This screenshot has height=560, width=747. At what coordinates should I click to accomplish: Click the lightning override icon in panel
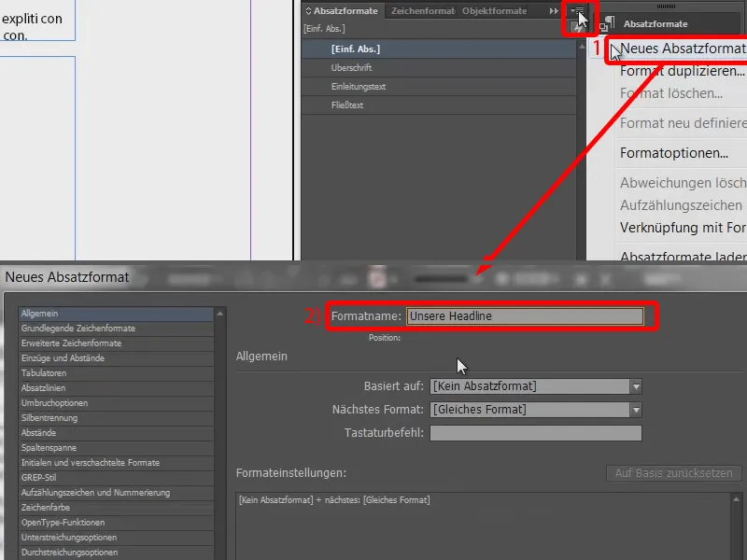tap(578, 28)
